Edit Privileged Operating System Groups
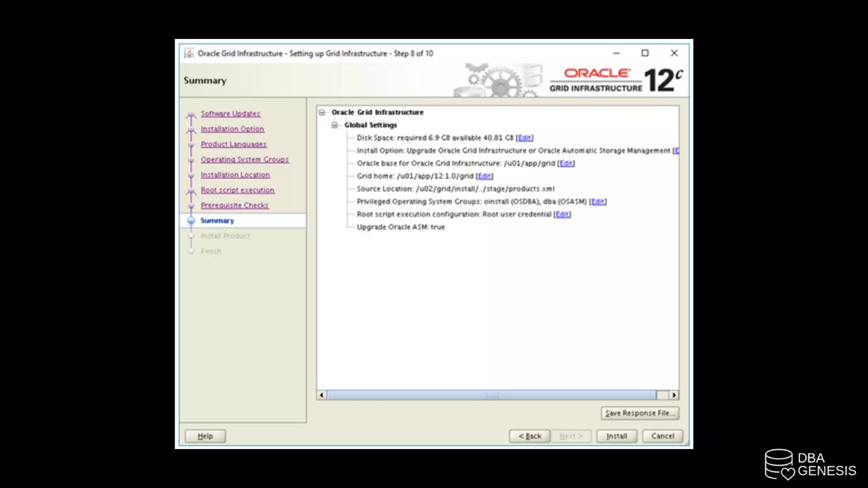 (x=598, y=202)
